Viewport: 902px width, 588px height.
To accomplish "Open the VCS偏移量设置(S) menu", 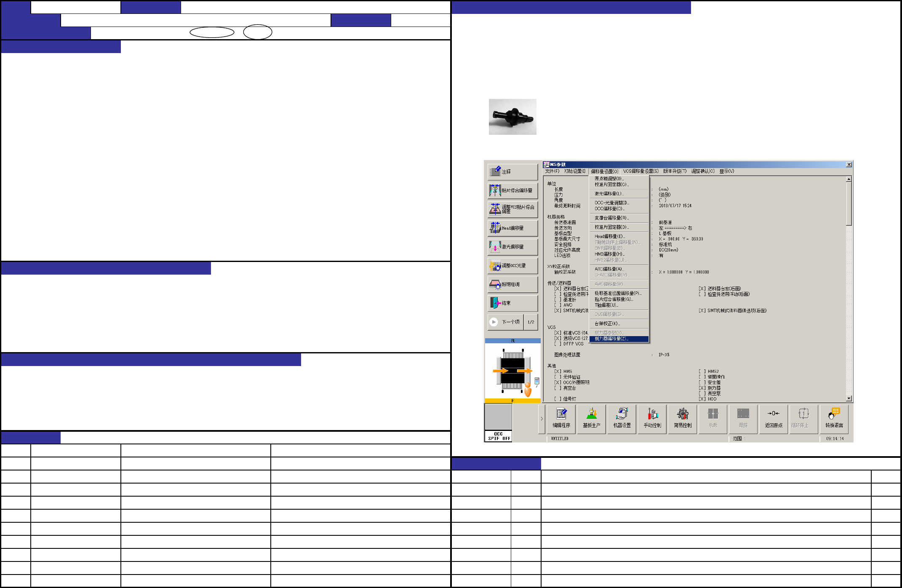I will tap(640, 171).
